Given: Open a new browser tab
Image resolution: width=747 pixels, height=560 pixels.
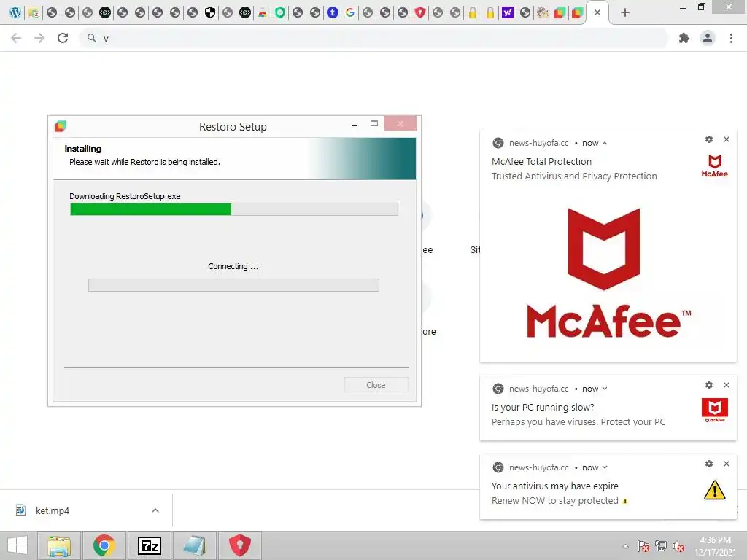Looking at the screenshot, I should coord(625,13).
